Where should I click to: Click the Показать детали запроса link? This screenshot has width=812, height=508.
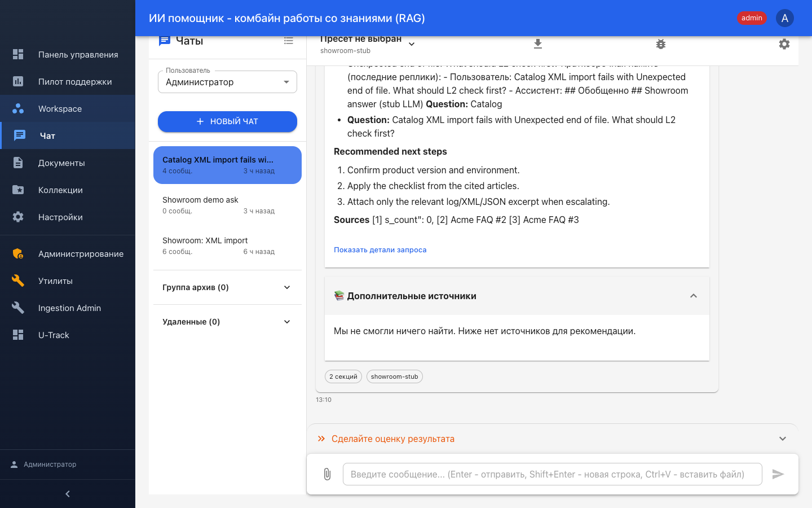[380, 249]
